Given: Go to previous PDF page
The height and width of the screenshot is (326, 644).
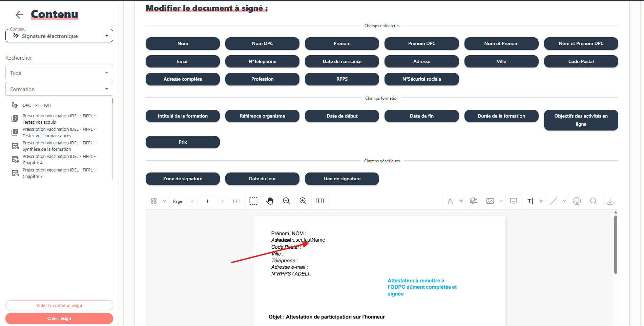Looking at the screenshot, I should pyautogui.click(x=192, y=201).
